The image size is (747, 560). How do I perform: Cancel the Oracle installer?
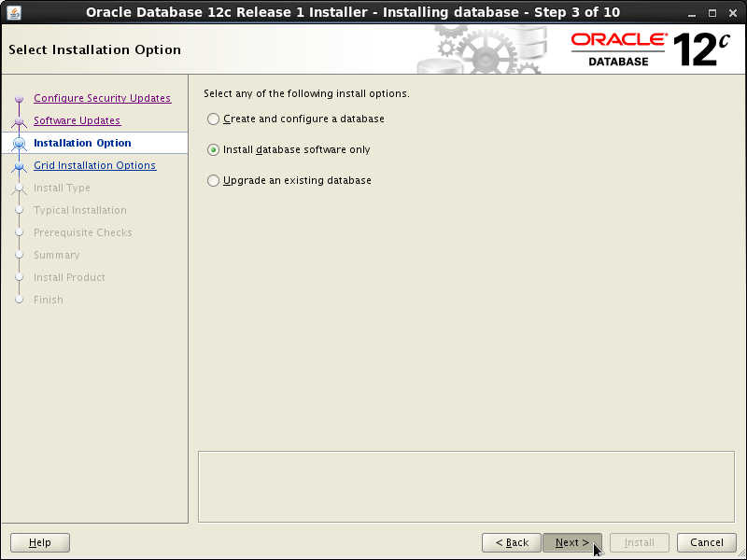click(707, 542)
